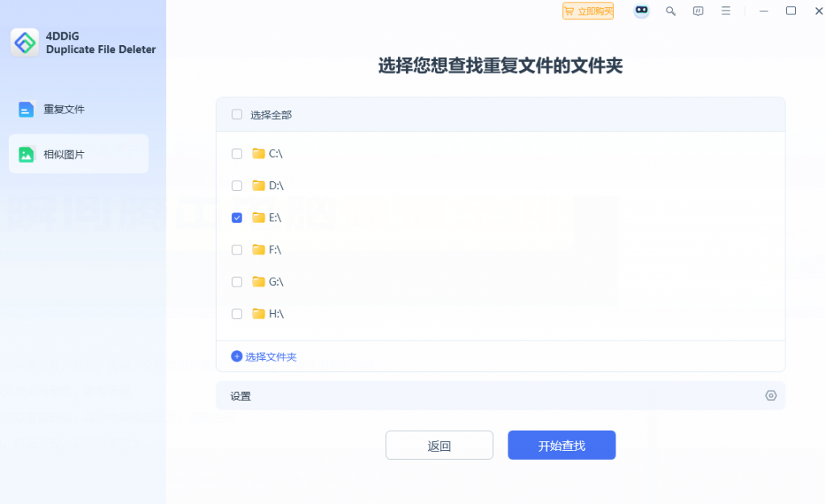
Task: Open the feedback bubble icon
Action: coord(698,10)
